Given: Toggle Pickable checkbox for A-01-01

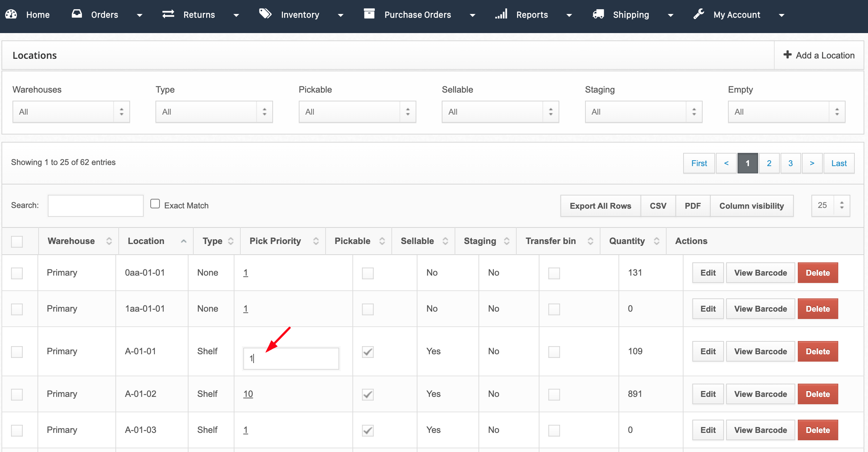Looking at the screenshot, I should 368,352.
